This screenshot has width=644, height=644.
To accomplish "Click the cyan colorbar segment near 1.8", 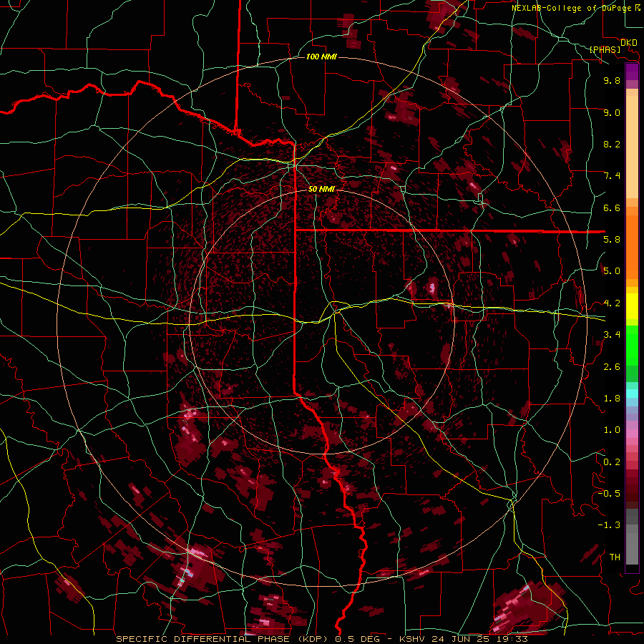I will pyautogui.click(x=632, y=394).
